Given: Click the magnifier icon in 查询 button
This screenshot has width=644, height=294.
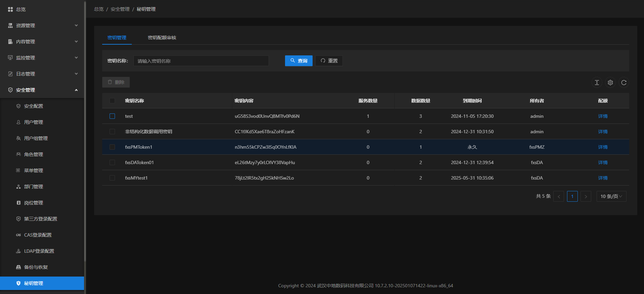Looking at the screenshot, I should click(293, 61).
